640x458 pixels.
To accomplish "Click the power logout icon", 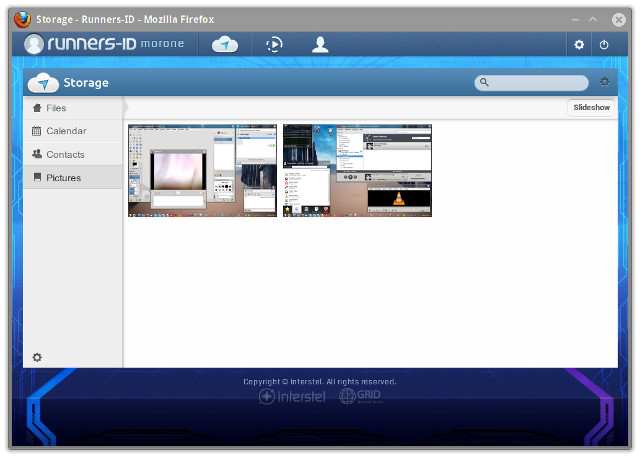I will (x=604, y=45).
